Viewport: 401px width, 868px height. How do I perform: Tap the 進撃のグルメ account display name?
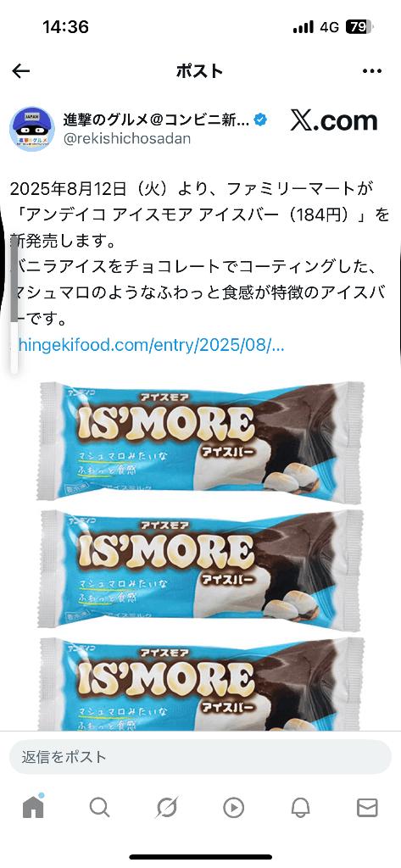pyautogui.click(x=156, y=119)
